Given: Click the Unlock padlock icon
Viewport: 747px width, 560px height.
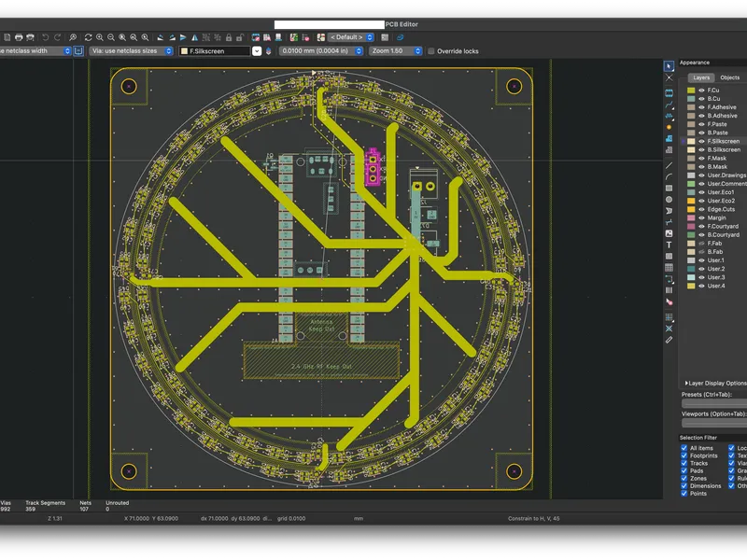Looking at the screenshot, I should click(x=240, y=37).
